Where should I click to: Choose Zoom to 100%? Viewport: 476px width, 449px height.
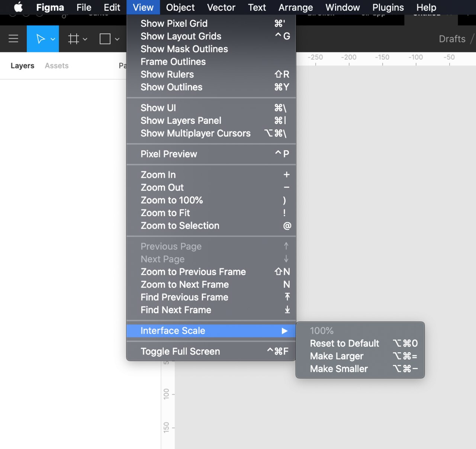point(211,200)
